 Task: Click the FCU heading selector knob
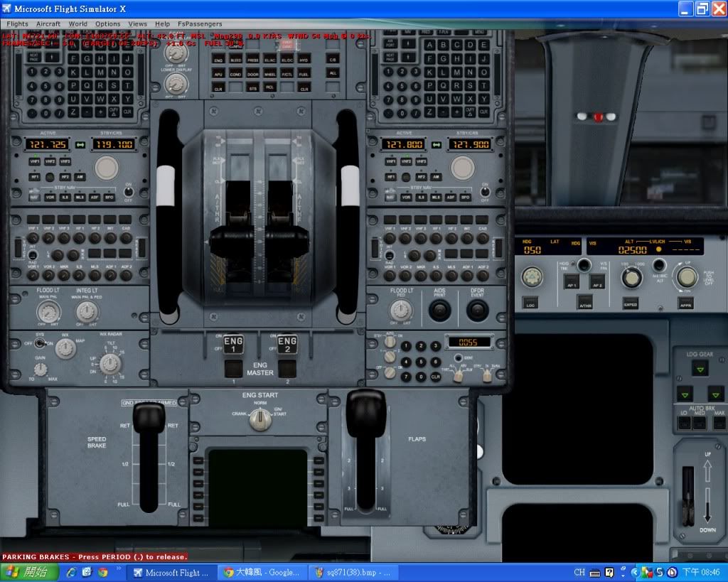pos(532,277)
